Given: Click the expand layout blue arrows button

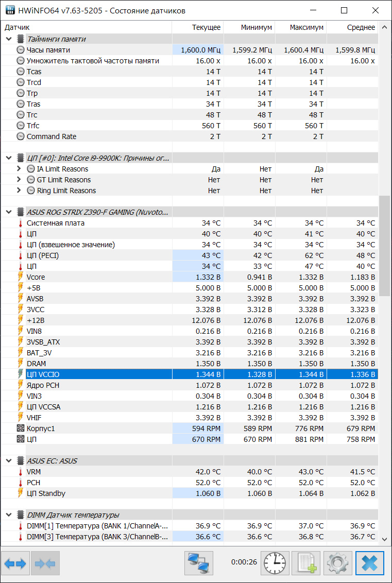Looking at the screenshot, I should point(15,563).
